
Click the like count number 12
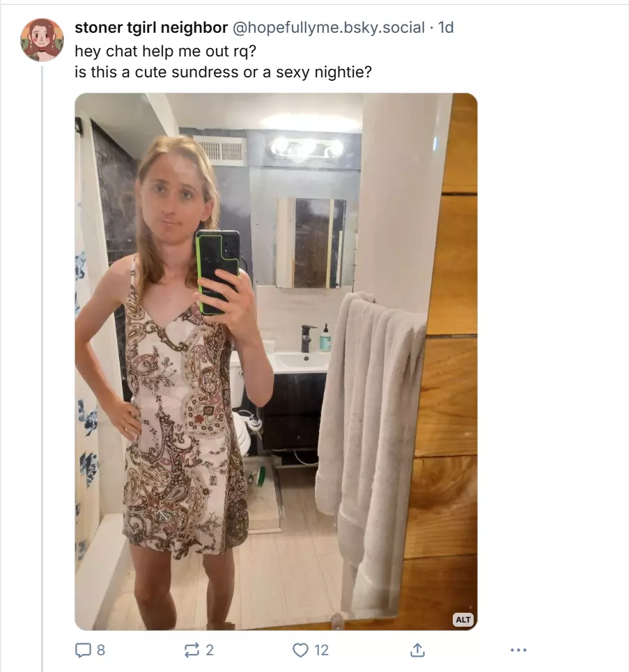pyautogui.click(x=322, y=650)
